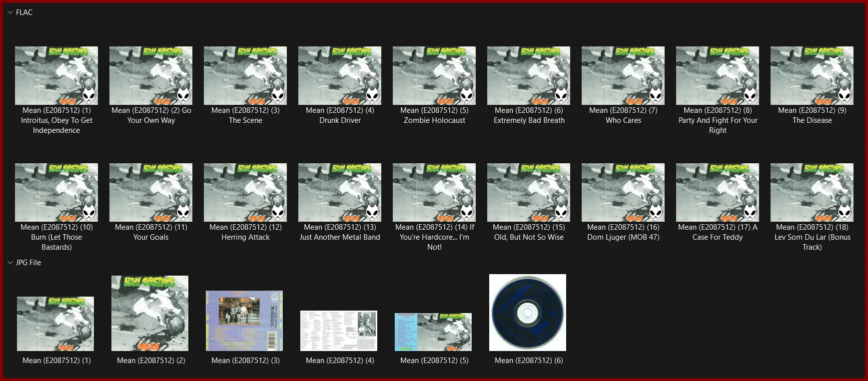Select FLAC cover icon for The Disease
This screenshot has width=868, height=381.
[x=812, y=75]
